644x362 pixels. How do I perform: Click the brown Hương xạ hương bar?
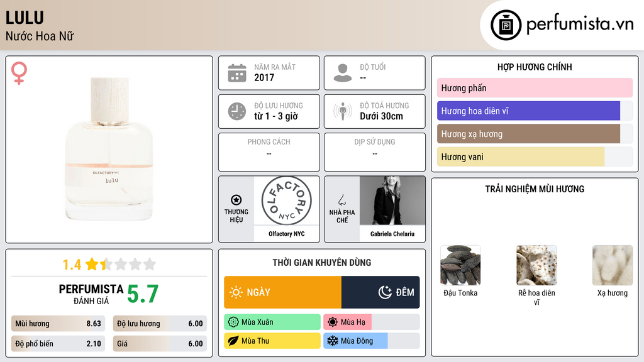[x=528, y=134]
